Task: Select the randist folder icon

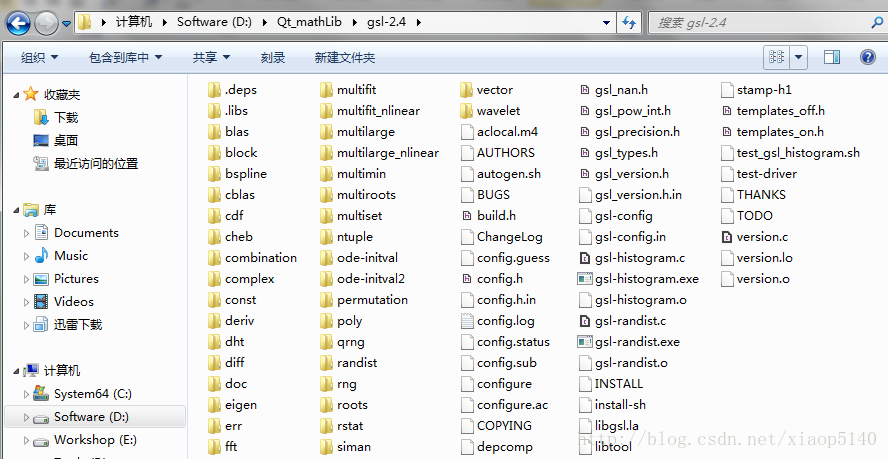Action: pyautogui.click(x=326, y=363)
